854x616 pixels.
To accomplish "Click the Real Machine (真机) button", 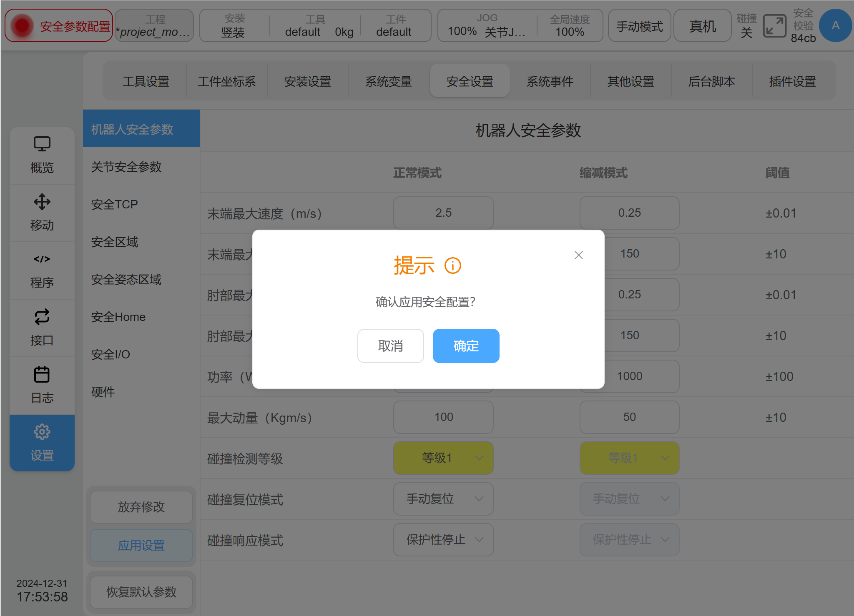I will point(703,26).
